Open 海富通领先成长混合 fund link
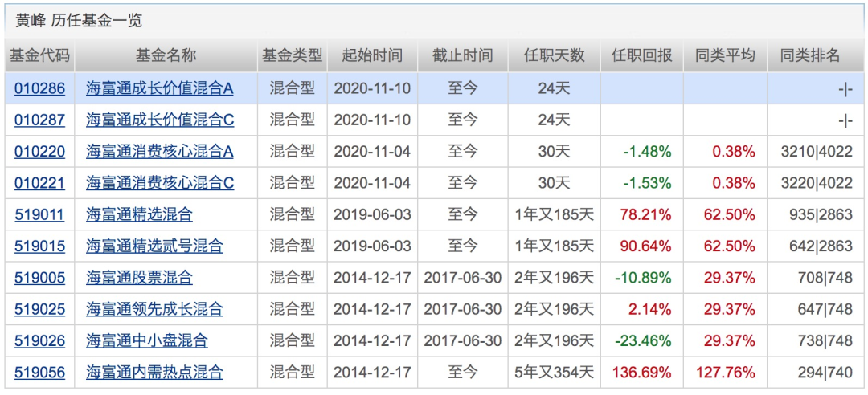 click(x=154, y=309)
